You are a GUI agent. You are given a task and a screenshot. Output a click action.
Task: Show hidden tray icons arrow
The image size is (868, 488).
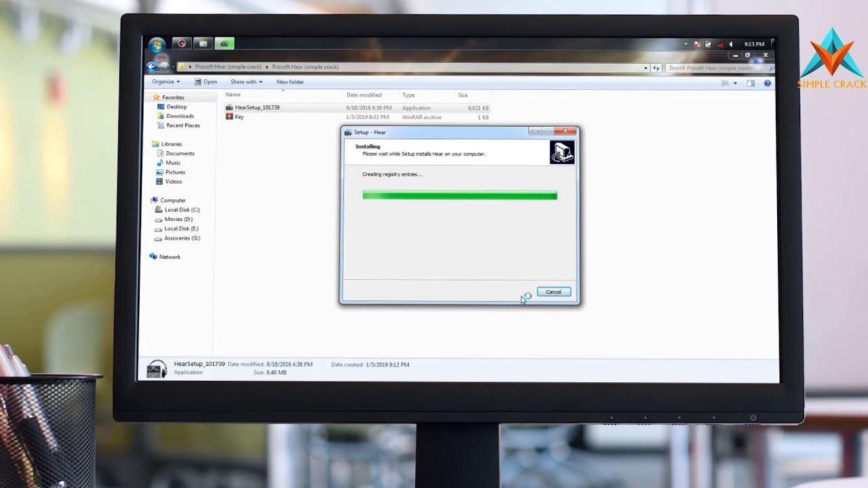686,45
